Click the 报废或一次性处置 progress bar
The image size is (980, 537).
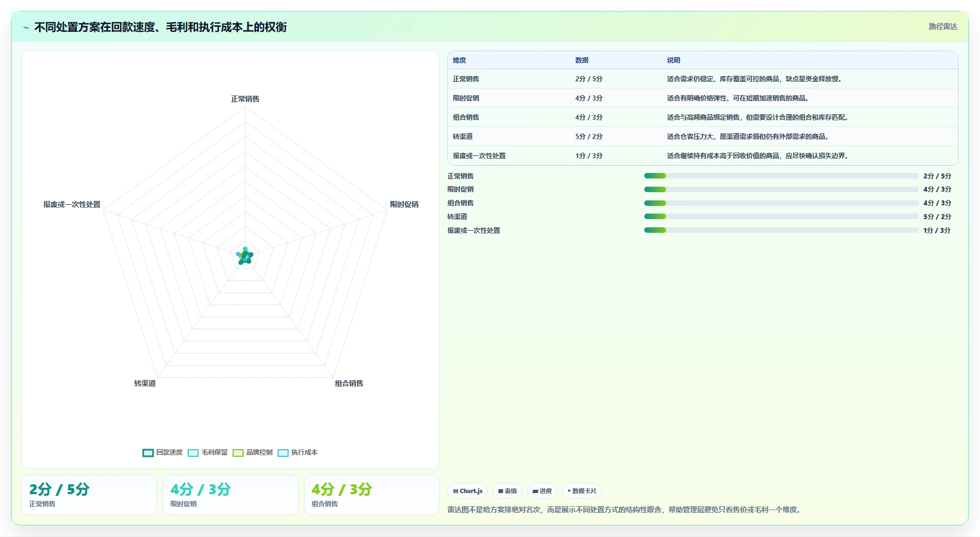click(x=781, y=230)
